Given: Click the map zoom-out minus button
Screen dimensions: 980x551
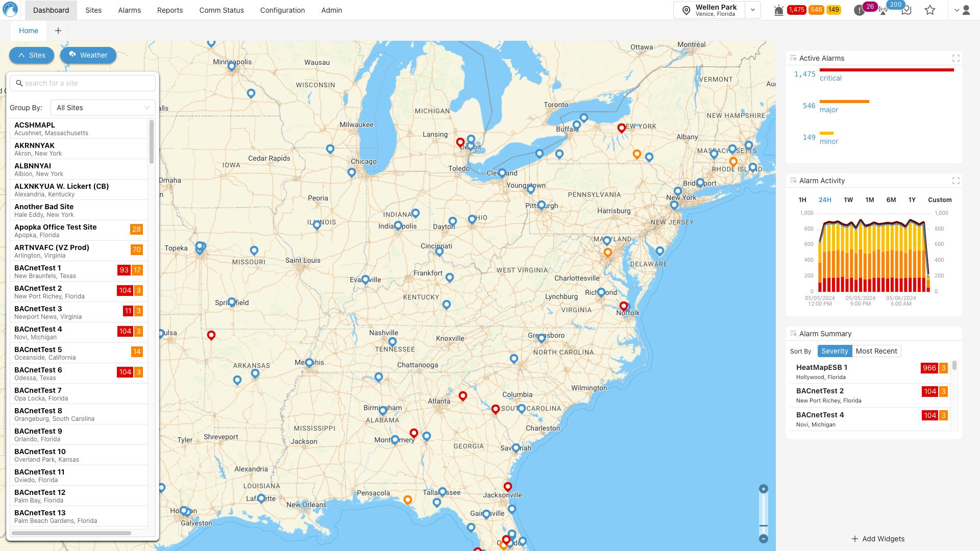Looking at the screenshot, I should [x=764, y=539].
